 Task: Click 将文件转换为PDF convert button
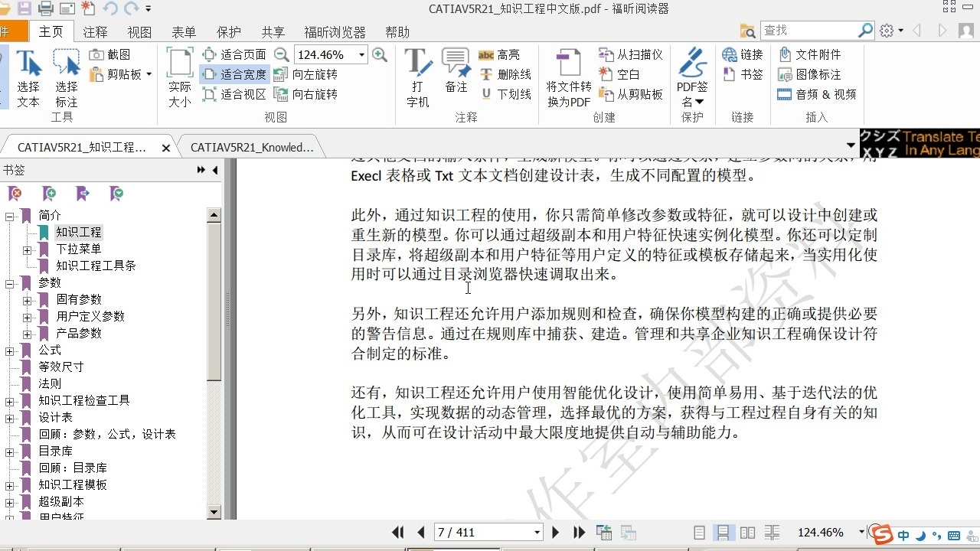[568, 79]
